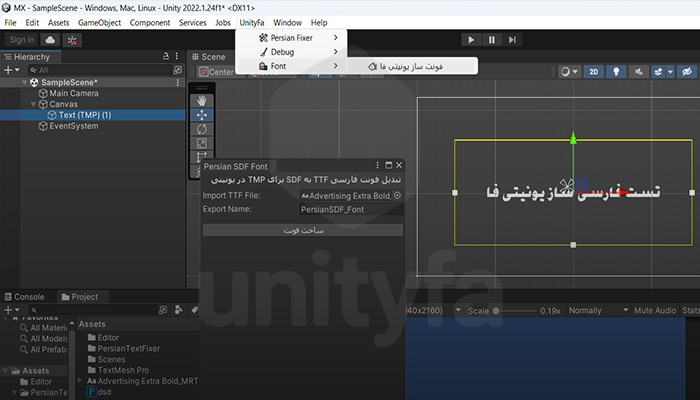Viewport: 700px width, 400px height.
Task: Toggle the Center pivot mode button
Action: click(x=216, y=72)
